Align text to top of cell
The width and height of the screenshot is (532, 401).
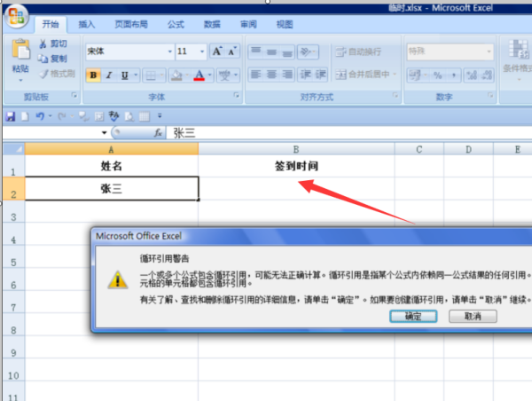pos(256,51)
